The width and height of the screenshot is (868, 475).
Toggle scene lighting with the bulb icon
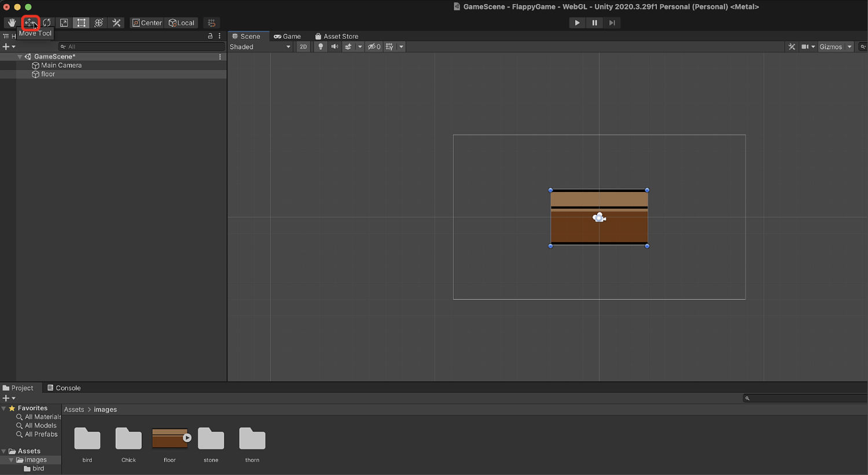pos(320,47)
